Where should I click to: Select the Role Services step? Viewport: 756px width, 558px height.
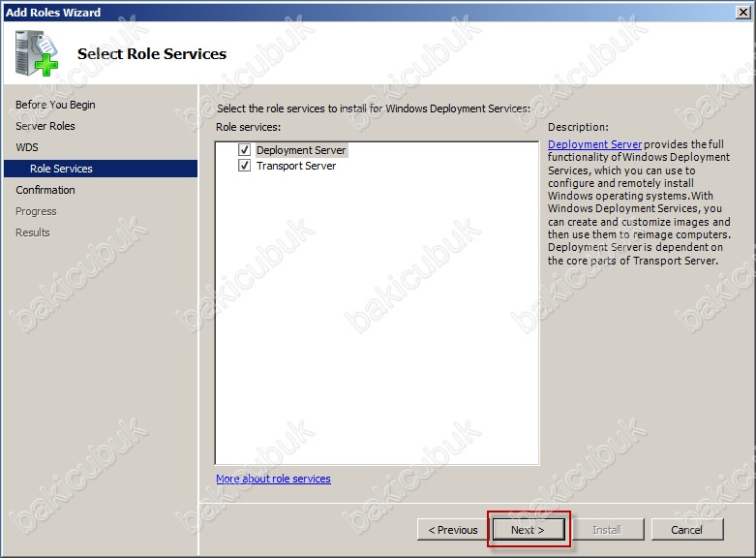(x=101, y=169)
